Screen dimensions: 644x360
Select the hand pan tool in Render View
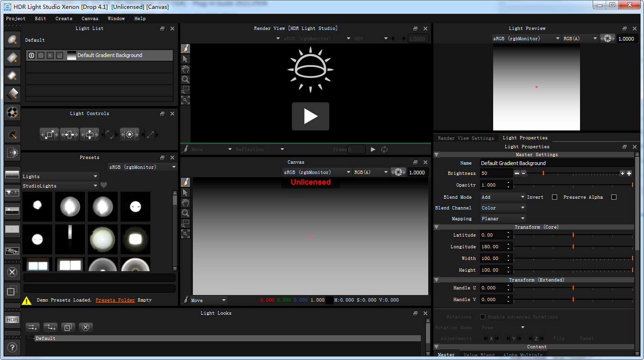(x=185, y=69)
